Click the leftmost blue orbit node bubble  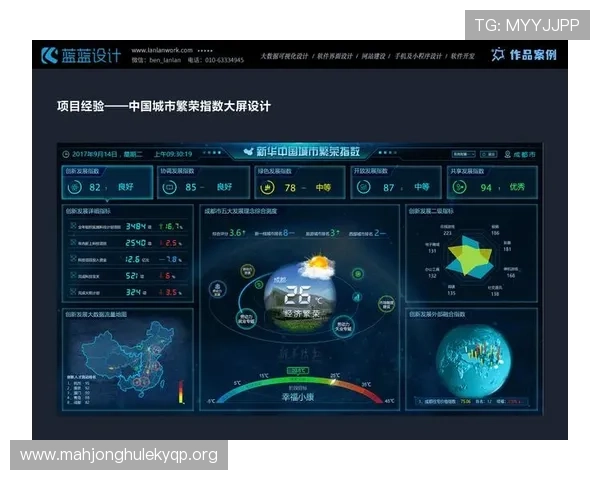[217, 289]
